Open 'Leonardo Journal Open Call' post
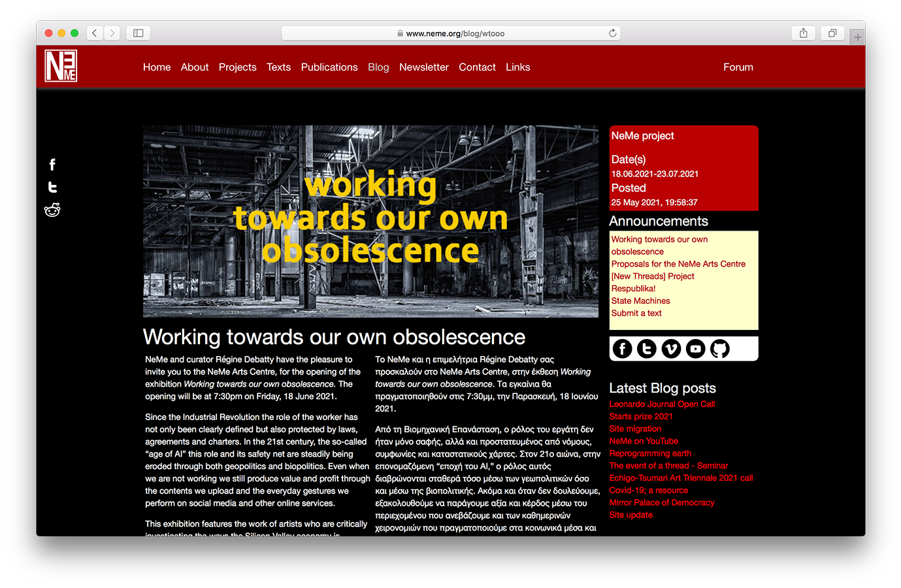 (x=662, y=404)
